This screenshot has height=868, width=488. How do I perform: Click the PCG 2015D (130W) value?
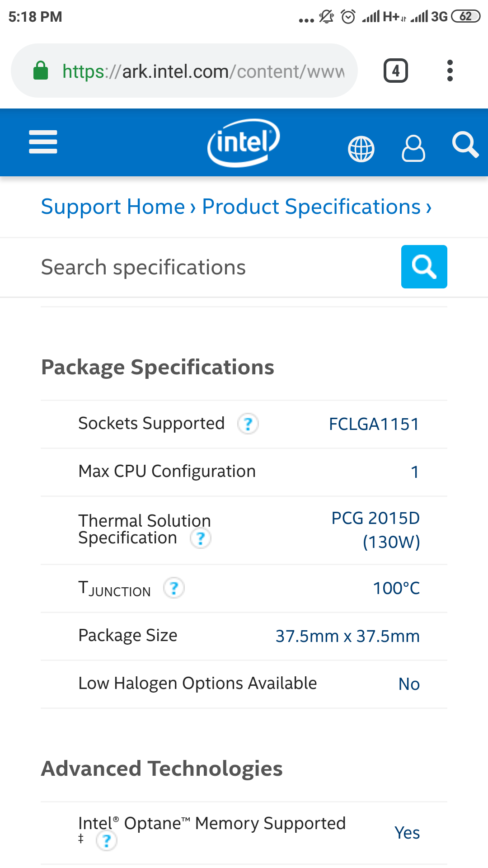(376, 530)
